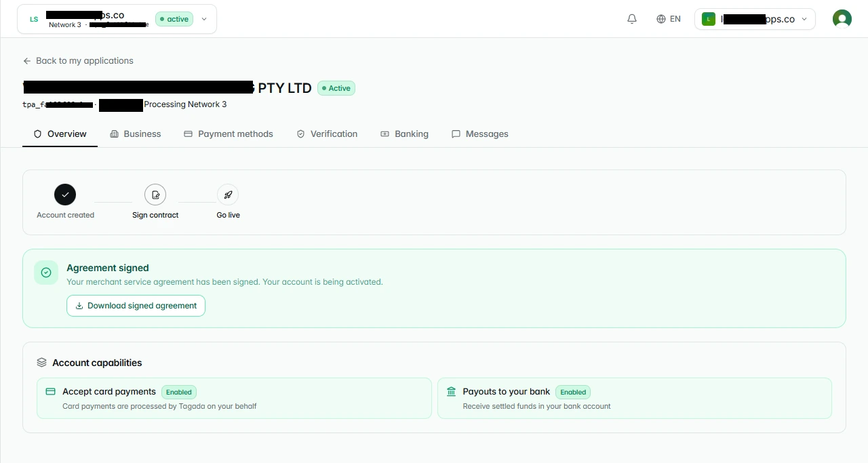This screenshot has height=463, width=868.
Task: Click the bank icon beside Payouts
Action: (451, 392)
